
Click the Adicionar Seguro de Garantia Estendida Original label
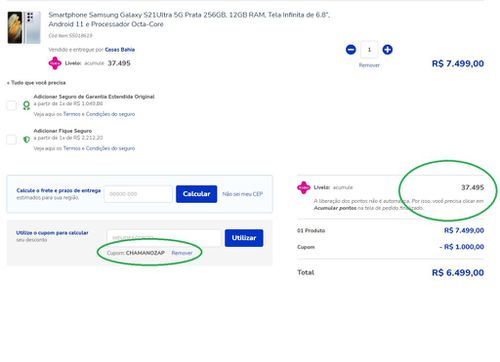click(x=94, y=97)
